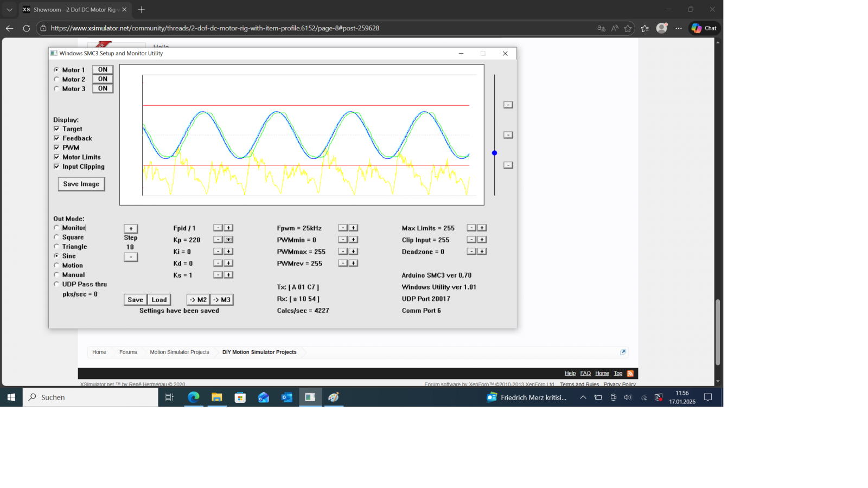Image resolution: width=868 pixels, height=488 pixels.
Task: Open the volume control in the system tray
Action: pyautogui.click(x=628, y=397)
